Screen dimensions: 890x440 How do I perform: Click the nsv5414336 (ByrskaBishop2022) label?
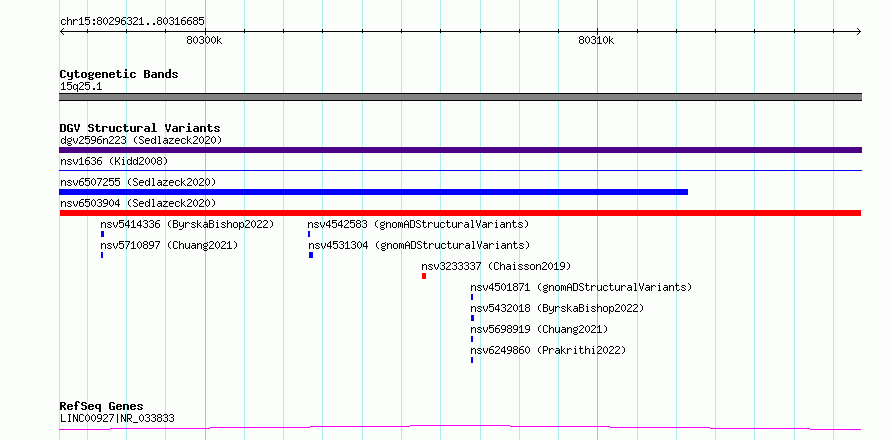pos(187,224)
